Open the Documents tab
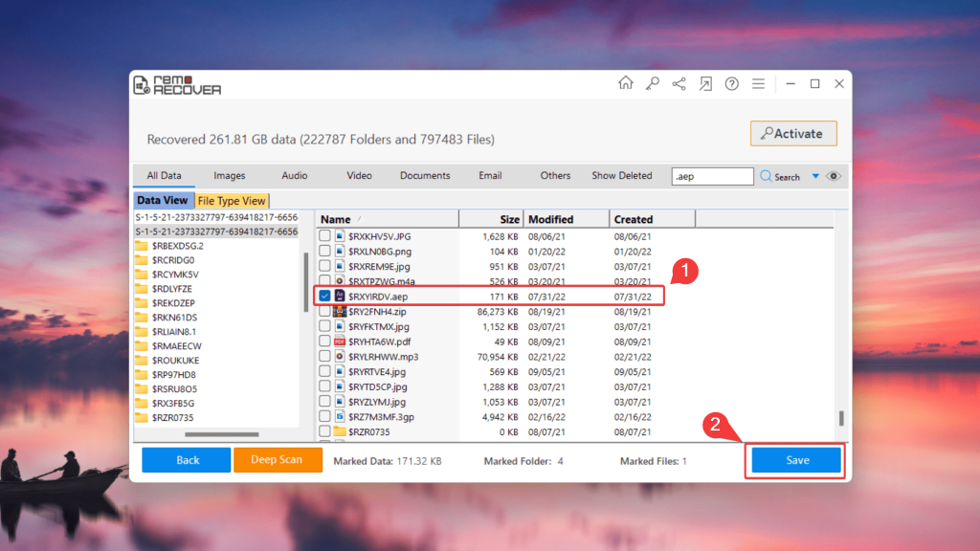The image size is (980, 551). click(425, 175)
